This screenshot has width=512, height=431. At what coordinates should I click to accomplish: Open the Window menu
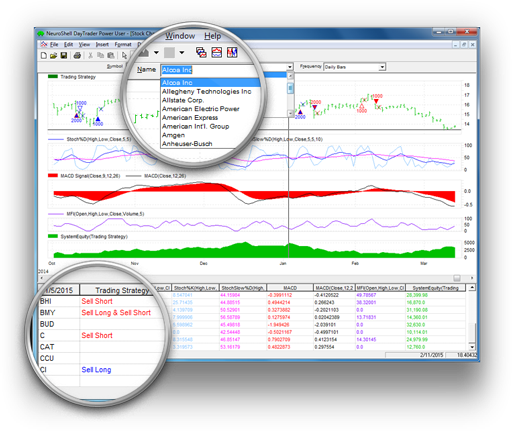point(180,36)
